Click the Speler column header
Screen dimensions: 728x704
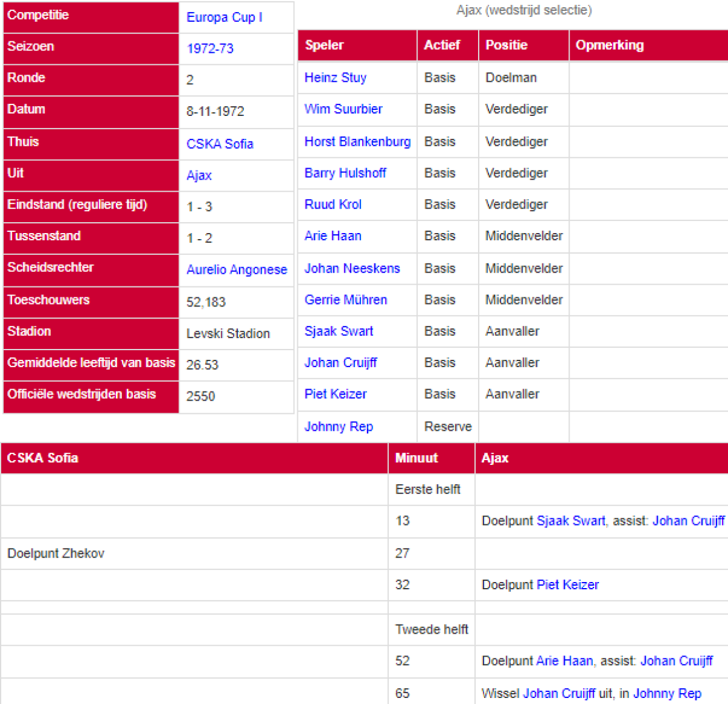click(x=325, y=46)
